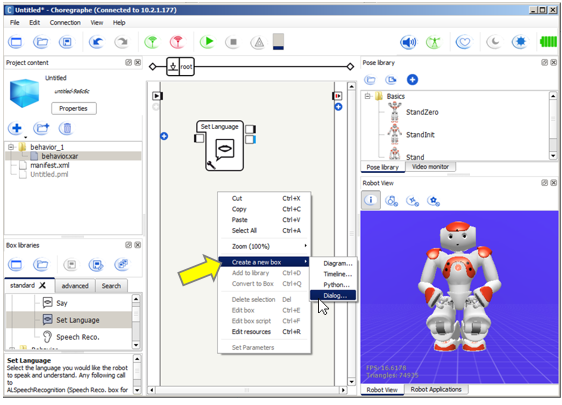Adjust the robot speaker volume icon
This screenshot has width=562, height=405.
[408, 42]
